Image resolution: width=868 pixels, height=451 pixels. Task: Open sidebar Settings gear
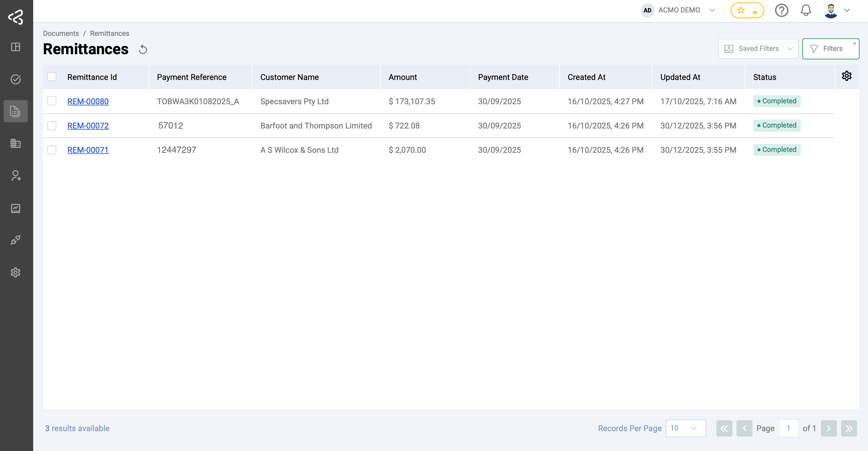[16, 272]
